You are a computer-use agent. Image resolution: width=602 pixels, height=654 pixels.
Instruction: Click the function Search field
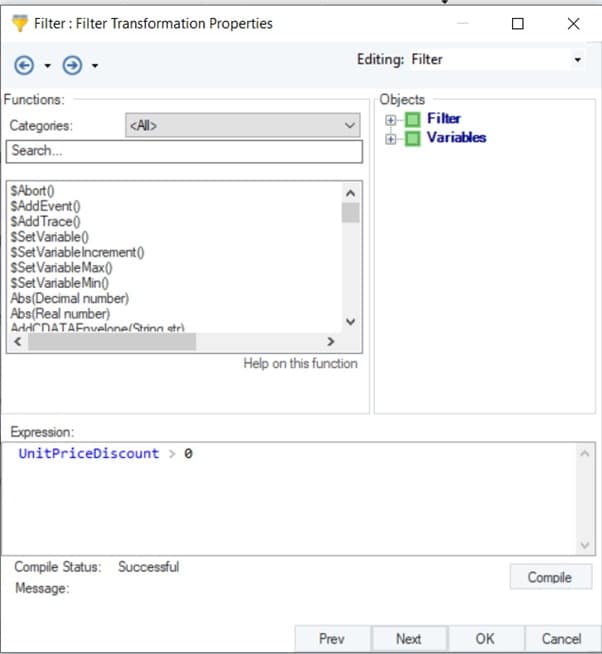(184, 151)
